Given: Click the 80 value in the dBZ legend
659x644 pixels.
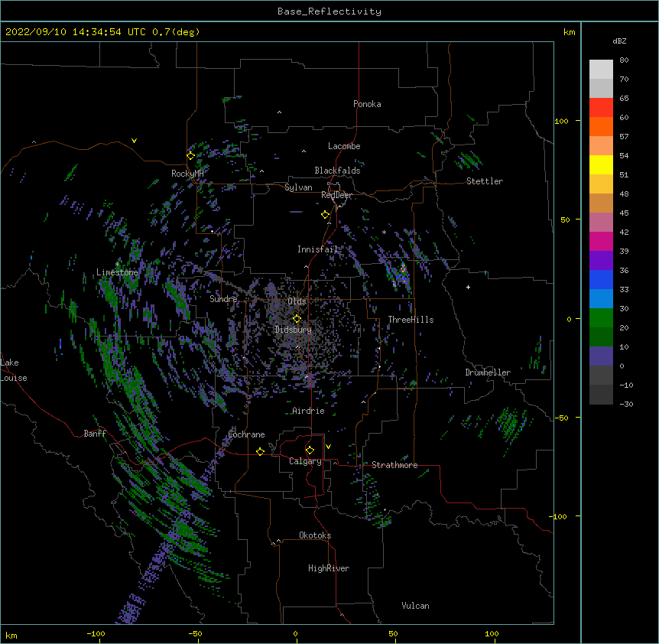Looking at the screenshot, I should (x=624, y=60).
